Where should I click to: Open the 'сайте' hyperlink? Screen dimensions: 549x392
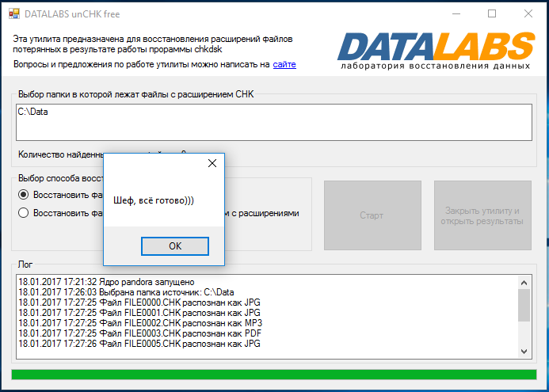(x=284, y=64)
